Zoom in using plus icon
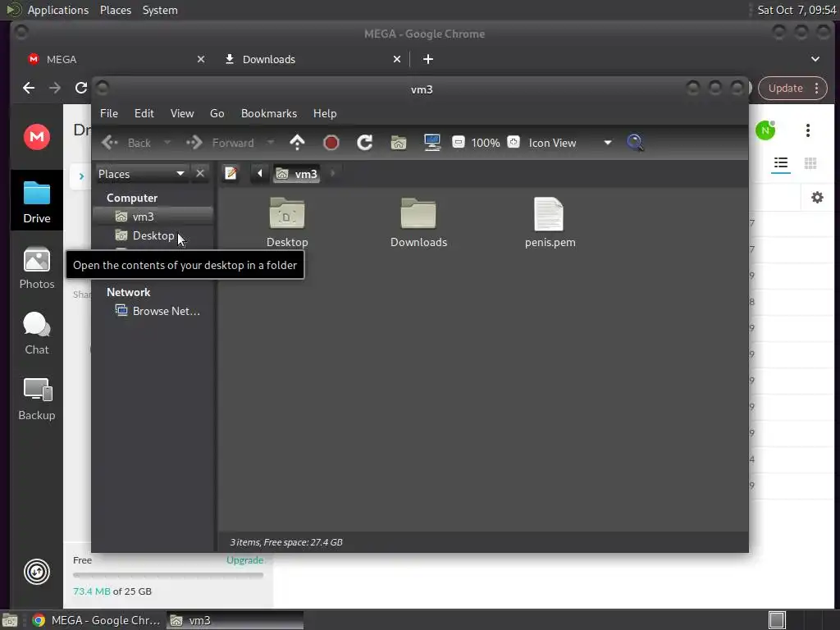The width and height of the screenshot is (840, 630). (x=514, y=142)
